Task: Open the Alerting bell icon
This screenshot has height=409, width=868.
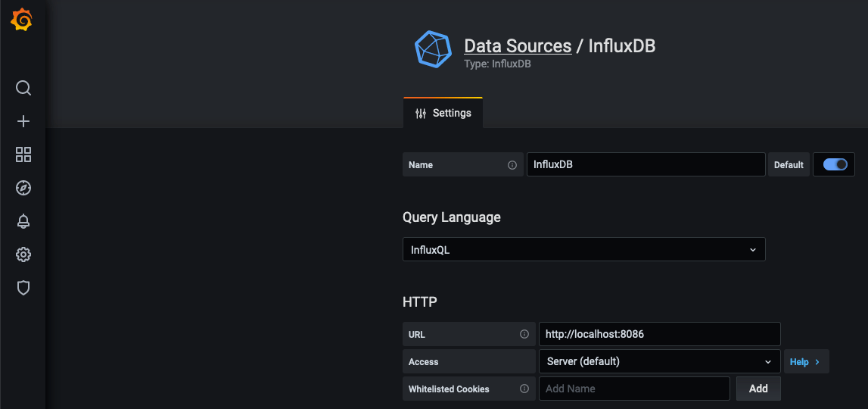Action: tap(23, 221)
